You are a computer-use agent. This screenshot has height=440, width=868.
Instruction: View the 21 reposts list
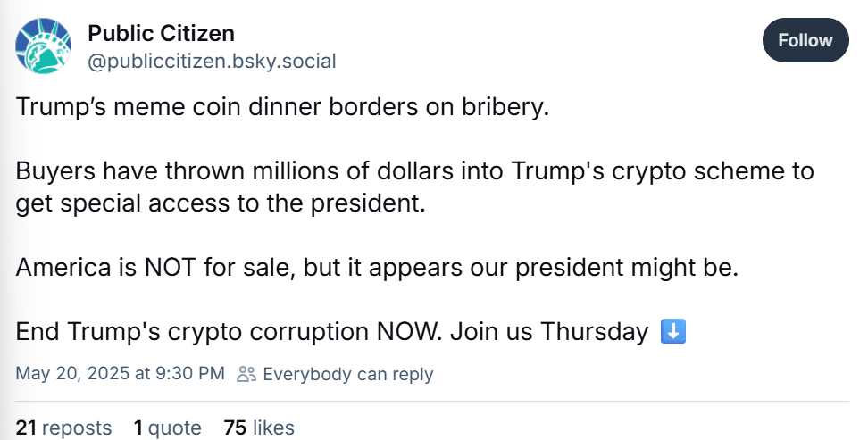tap(63, 428)
